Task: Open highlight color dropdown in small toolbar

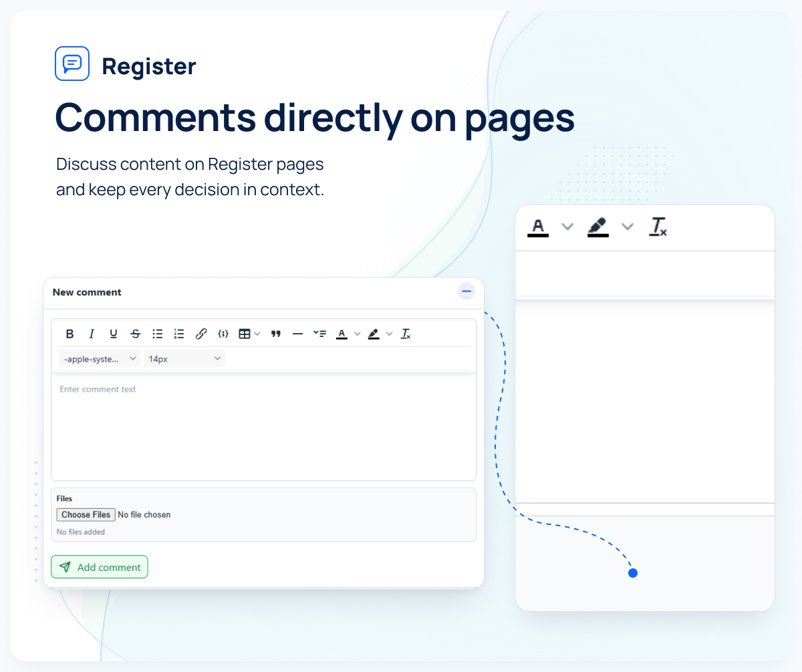Action: pyautogui.click(x=388, y=334)
